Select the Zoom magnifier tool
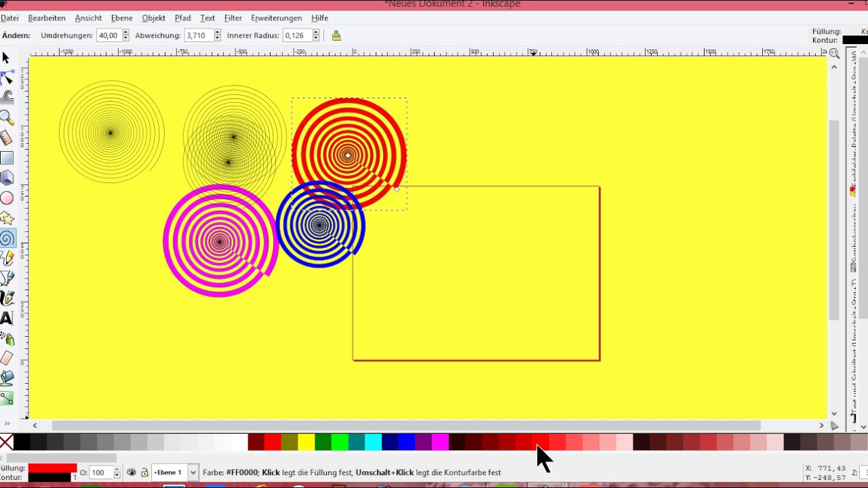Image resolution: width=868 pixels, height=488 pixels. tap(6, 118)
